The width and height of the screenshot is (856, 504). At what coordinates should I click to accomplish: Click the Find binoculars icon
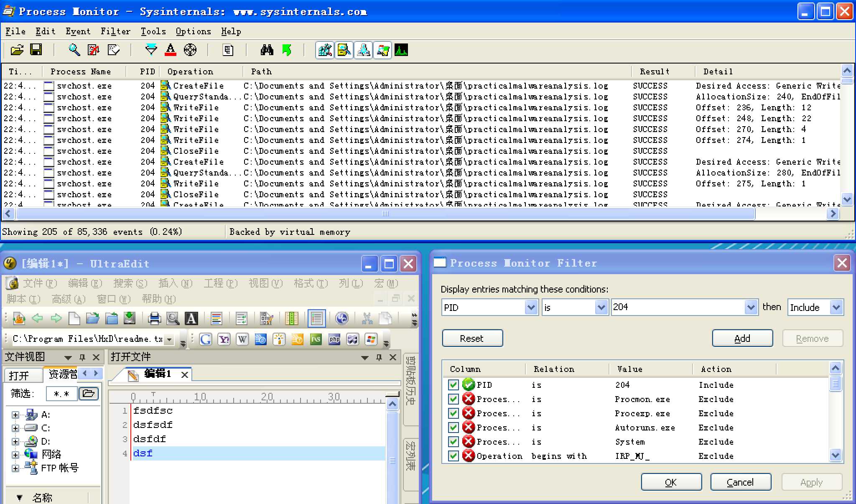(267, 51)
